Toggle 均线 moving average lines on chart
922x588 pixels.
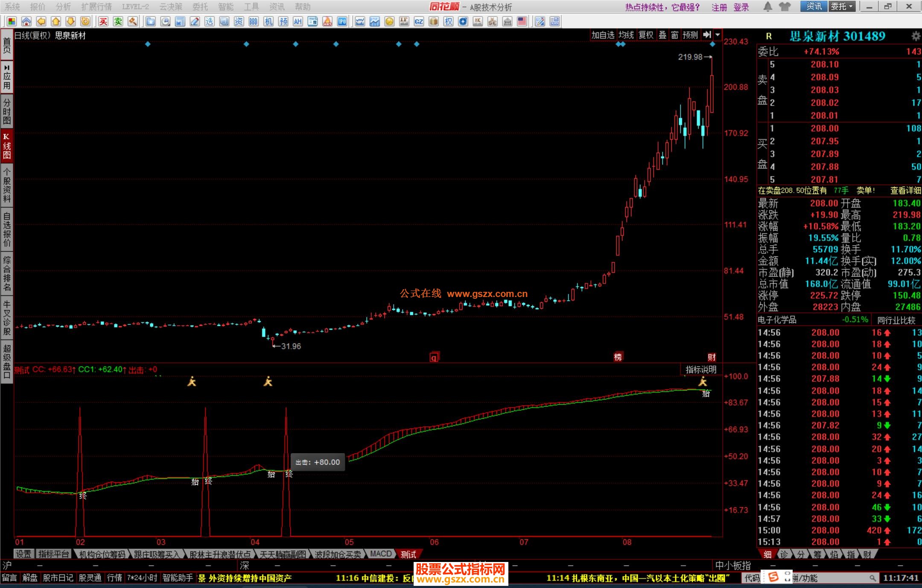626,35
